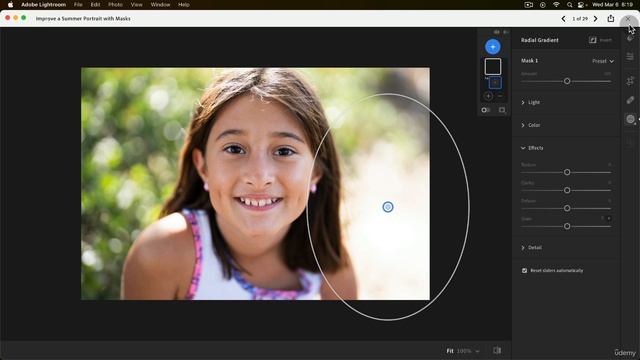This screenshot has width=640, height=360.
Task: Open the Photo menu
Action: click(x=115, y=4)
